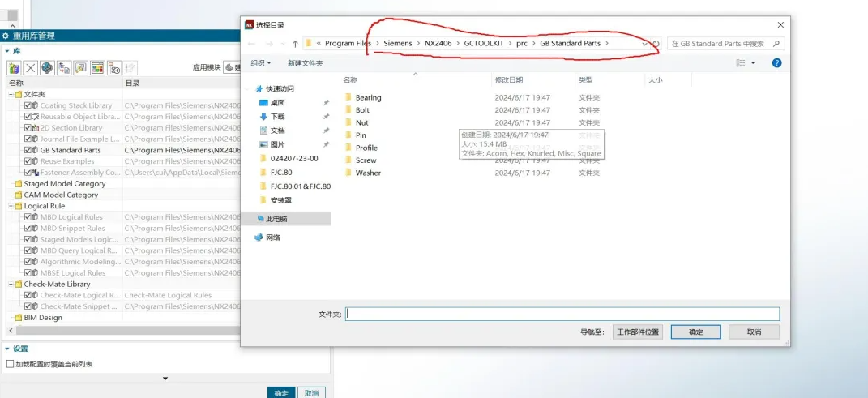The width and height of the screenshot is (868, 398).
Task: Click the 此电脑 item in navigation pane
Action: click(x=276, y=219)
